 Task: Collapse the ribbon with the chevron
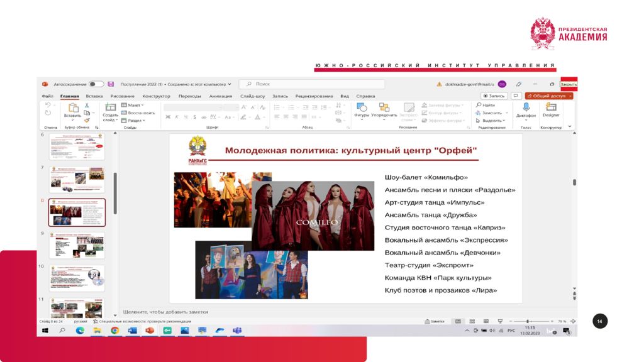pyautogui.click(x=570, y=126)
